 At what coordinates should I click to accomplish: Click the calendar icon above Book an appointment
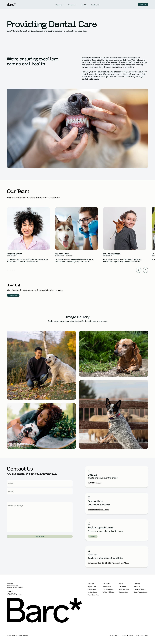click(x=89, y=523)
